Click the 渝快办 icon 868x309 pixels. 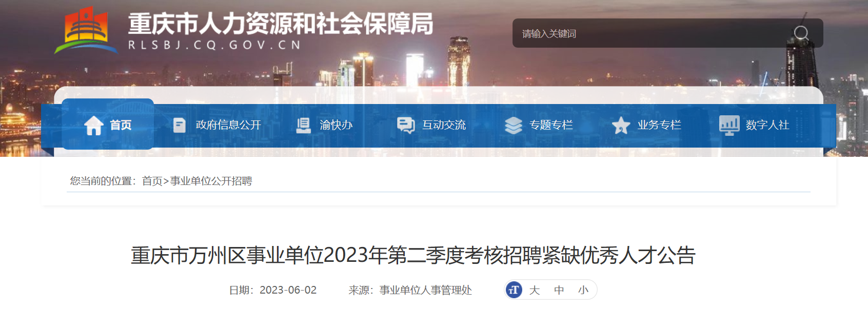tap(304, 126)
